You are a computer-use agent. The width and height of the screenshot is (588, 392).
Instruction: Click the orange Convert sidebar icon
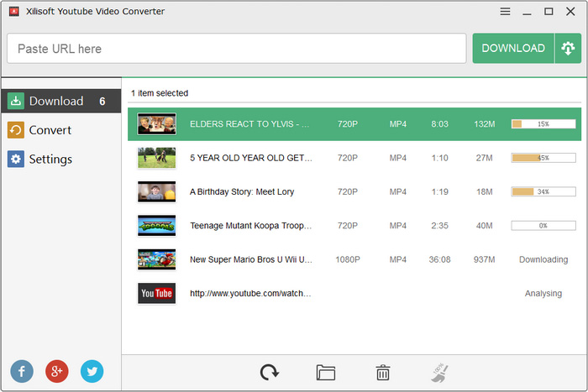(x=16, y=130)
